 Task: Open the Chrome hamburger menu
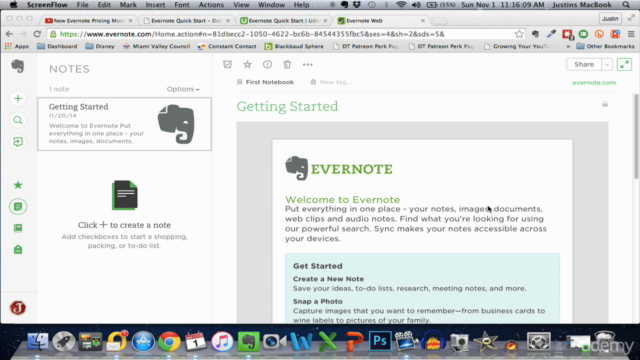point(631,34)
